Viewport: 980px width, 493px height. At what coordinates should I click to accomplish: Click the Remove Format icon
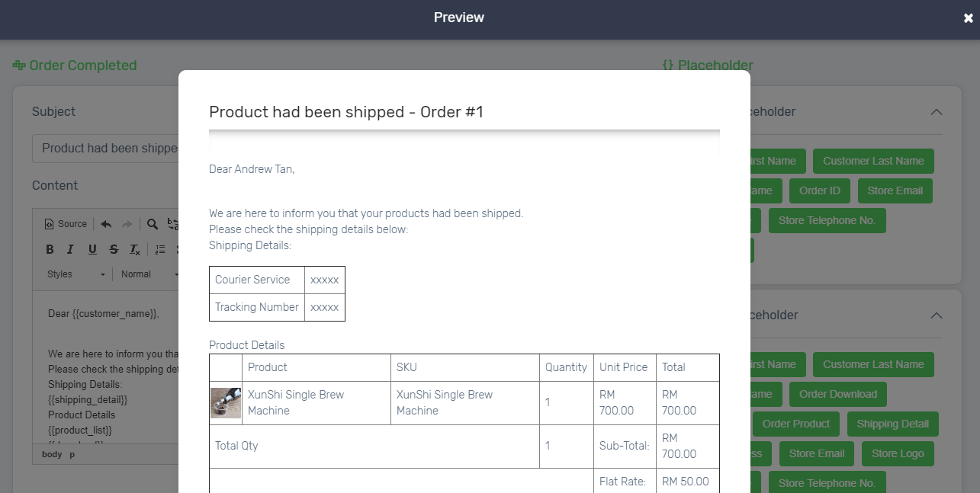pyautogui.click(x=135, y=249)
